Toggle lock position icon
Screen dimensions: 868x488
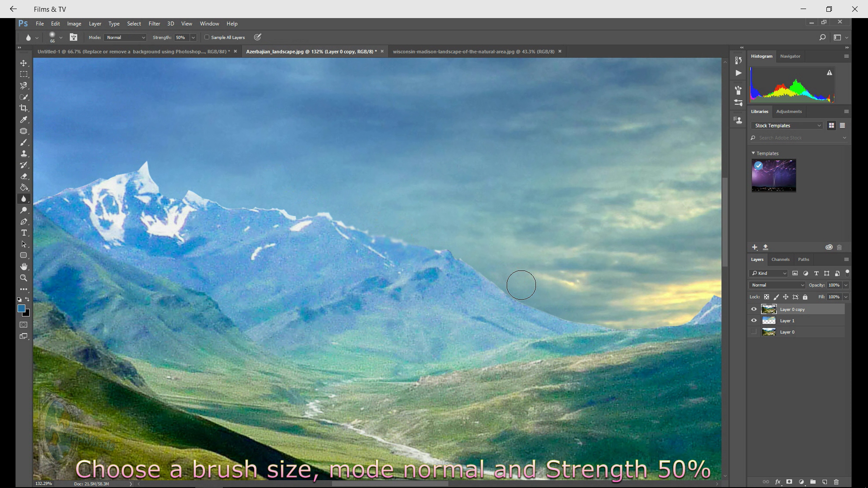786,297
